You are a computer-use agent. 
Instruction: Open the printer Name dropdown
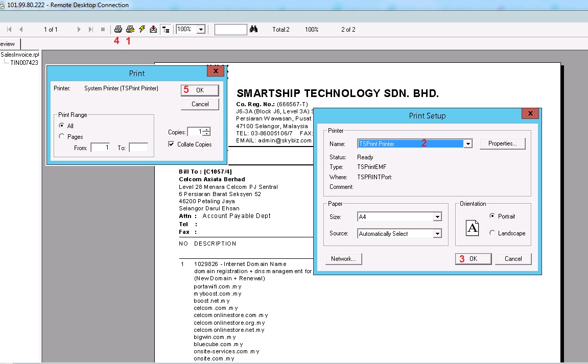click(467, 144)
